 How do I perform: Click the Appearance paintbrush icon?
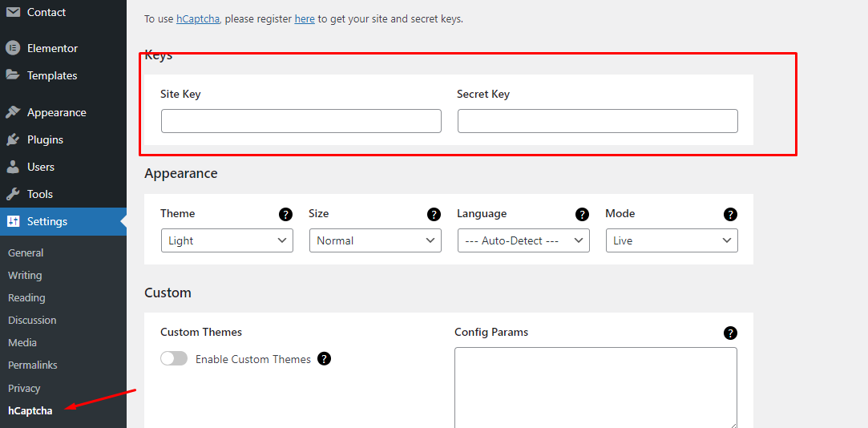click(13, 112)
